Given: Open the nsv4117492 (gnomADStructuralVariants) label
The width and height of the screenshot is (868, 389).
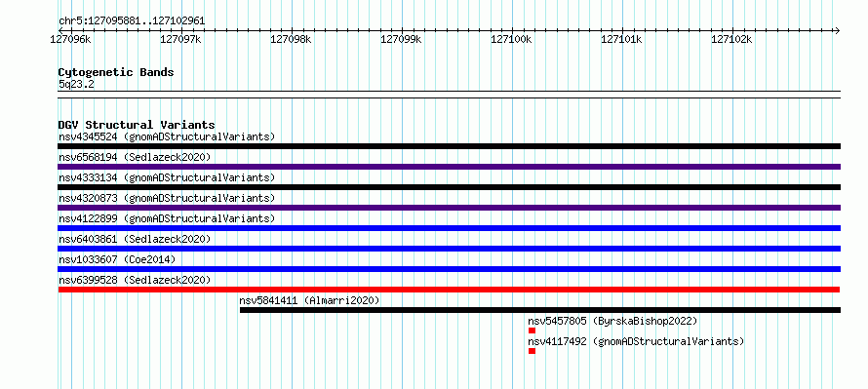Looking at the screenshot, I should [636, 341].
